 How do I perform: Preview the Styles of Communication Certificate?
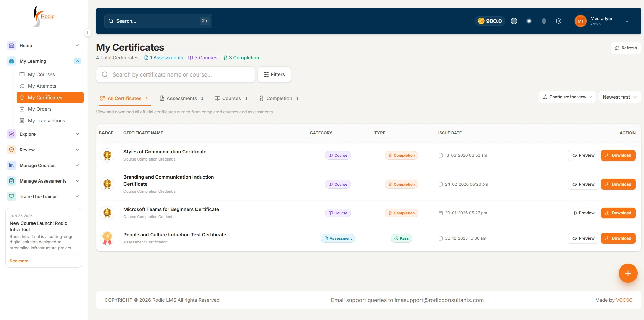point(583,155)
